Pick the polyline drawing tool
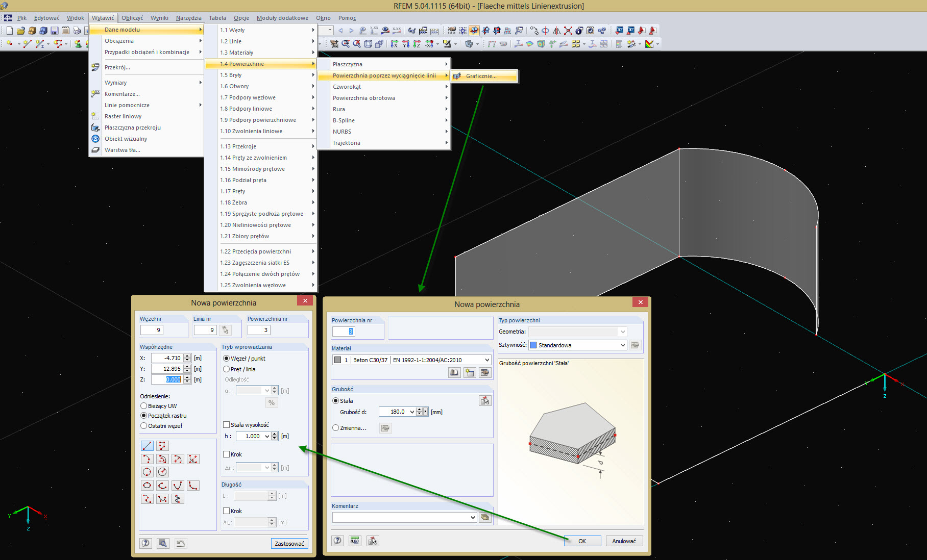 [x=162, y=446]
